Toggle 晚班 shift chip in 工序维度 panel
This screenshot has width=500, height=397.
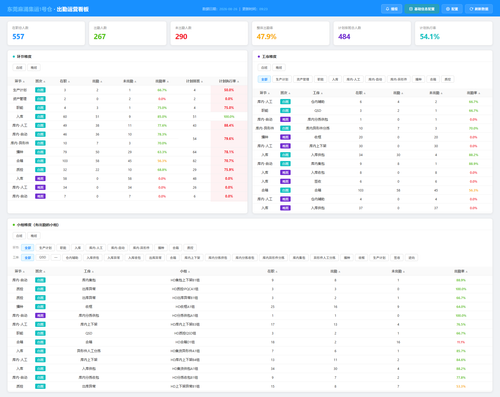pos(279,68)
